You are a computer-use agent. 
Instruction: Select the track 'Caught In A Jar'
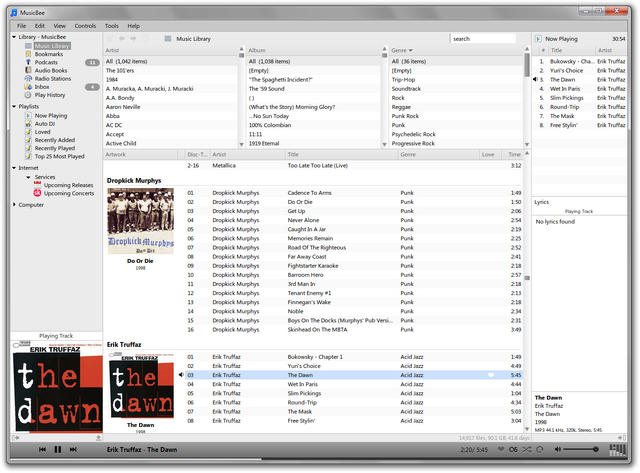(354, 229)
